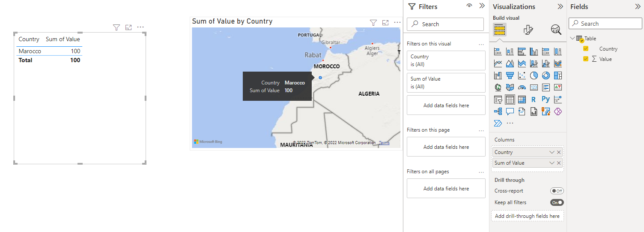Open focus mode on map visual

tap(385, 22)
